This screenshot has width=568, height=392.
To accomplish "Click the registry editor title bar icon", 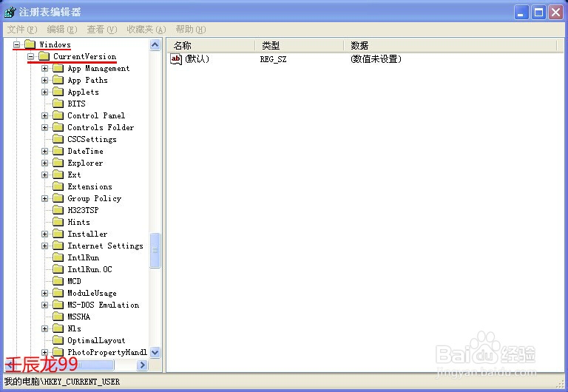I will tap(10, 12).
